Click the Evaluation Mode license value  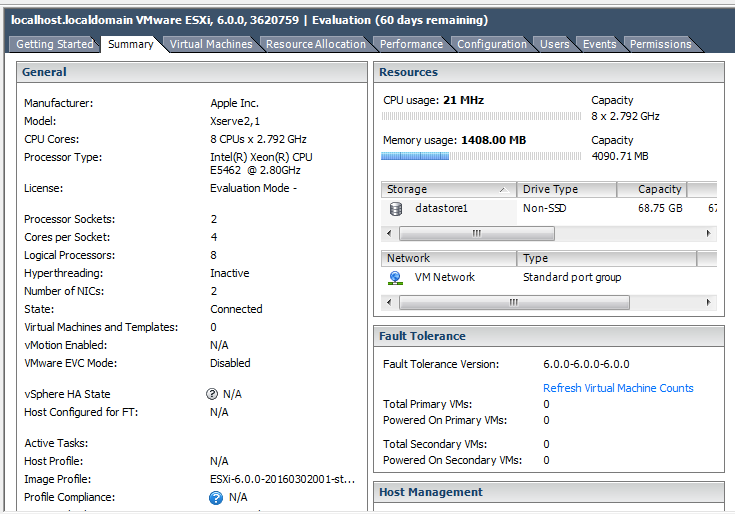coord(253,188)
